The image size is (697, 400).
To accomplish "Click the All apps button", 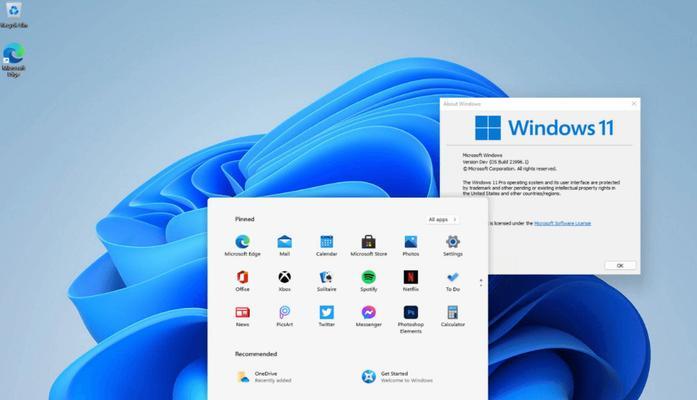I will click(442, 220).
